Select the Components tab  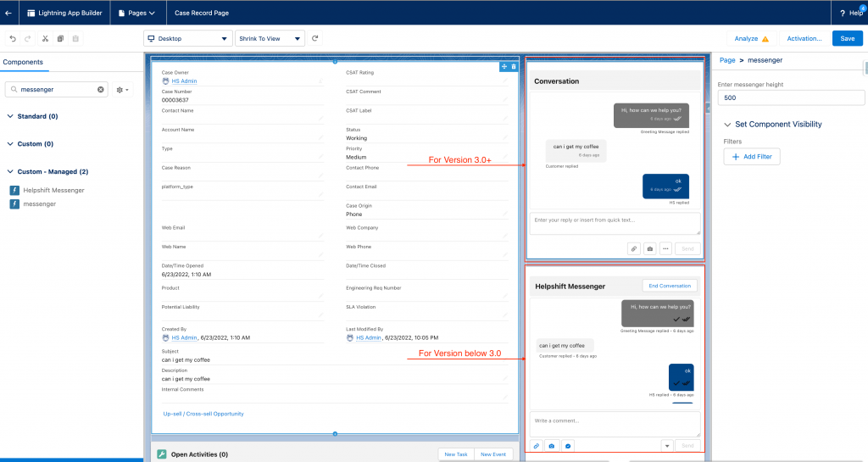pos(24,63)
